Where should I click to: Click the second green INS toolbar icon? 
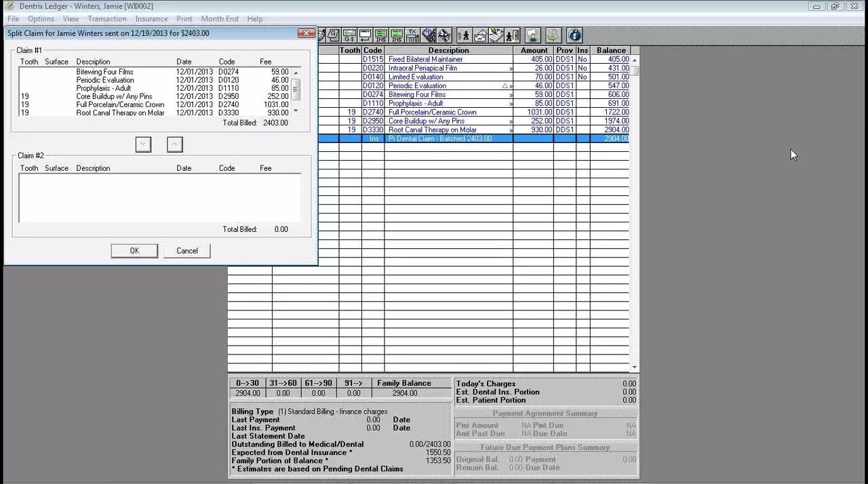[397, 35]
